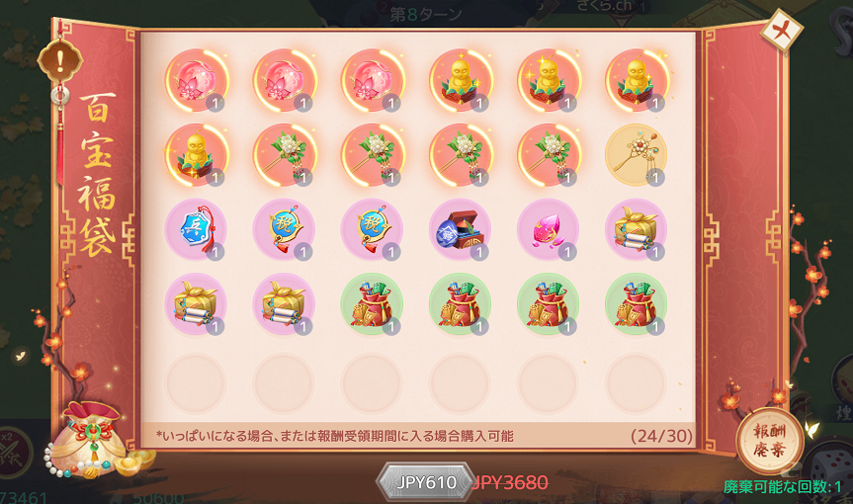Click the 報酬廃棄 round button
The width and height of the screenshot is (853, 504).
click(769, 441)
